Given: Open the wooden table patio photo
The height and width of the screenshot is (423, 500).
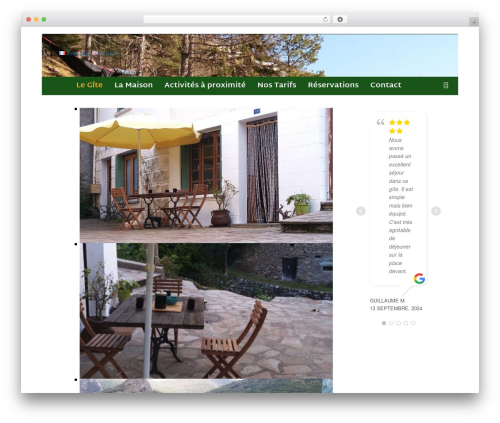Looking at the screenshot, I should (206, 311).
